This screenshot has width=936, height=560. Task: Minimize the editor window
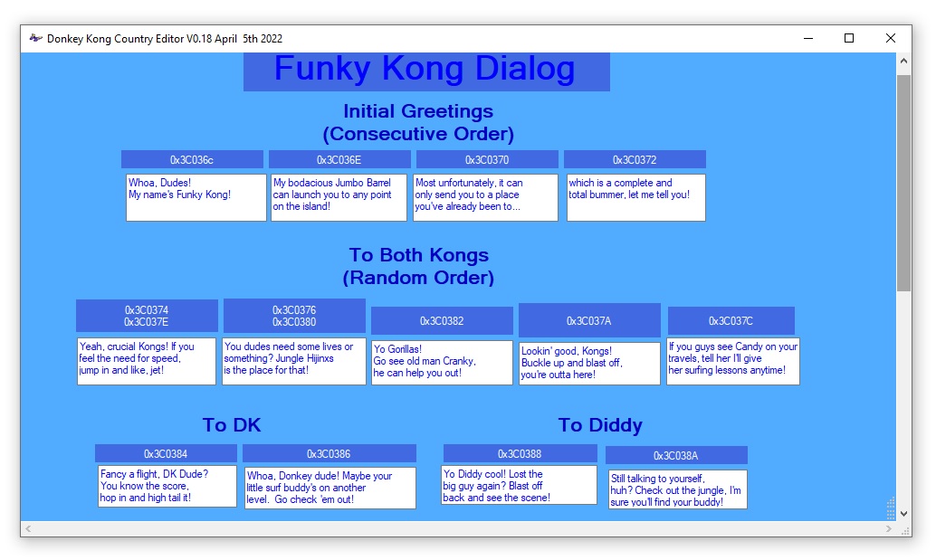807,39
